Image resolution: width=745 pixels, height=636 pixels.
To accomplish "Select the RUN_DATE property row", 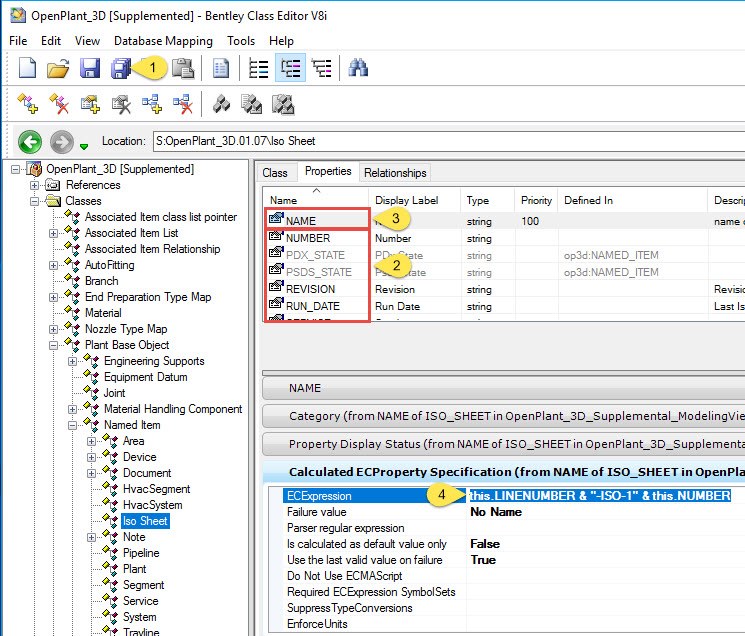I will pos(504,306).
